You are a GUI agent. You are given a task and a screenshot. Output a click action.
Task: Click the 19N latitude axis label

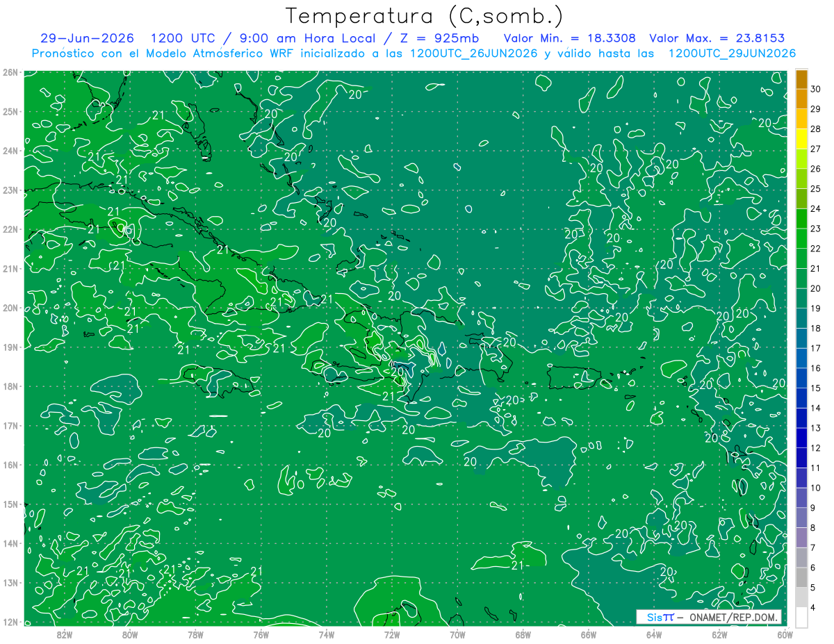click(10, 347)
